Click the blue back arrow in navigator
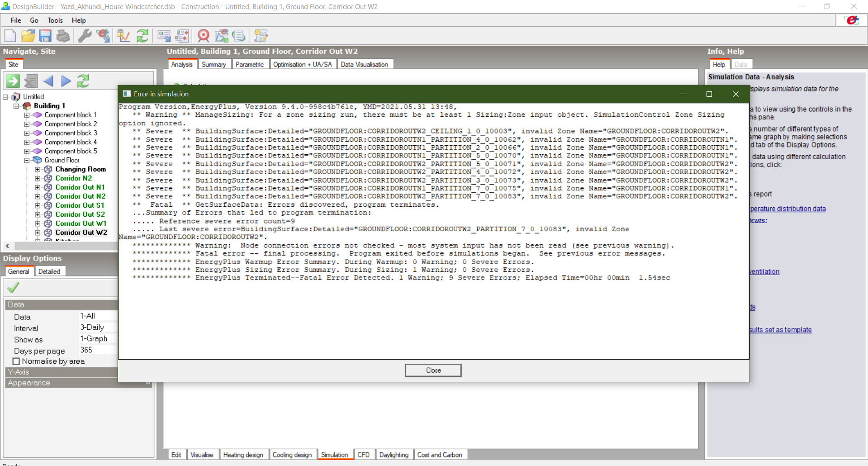868x466 pixels. [x=48, y=81]
